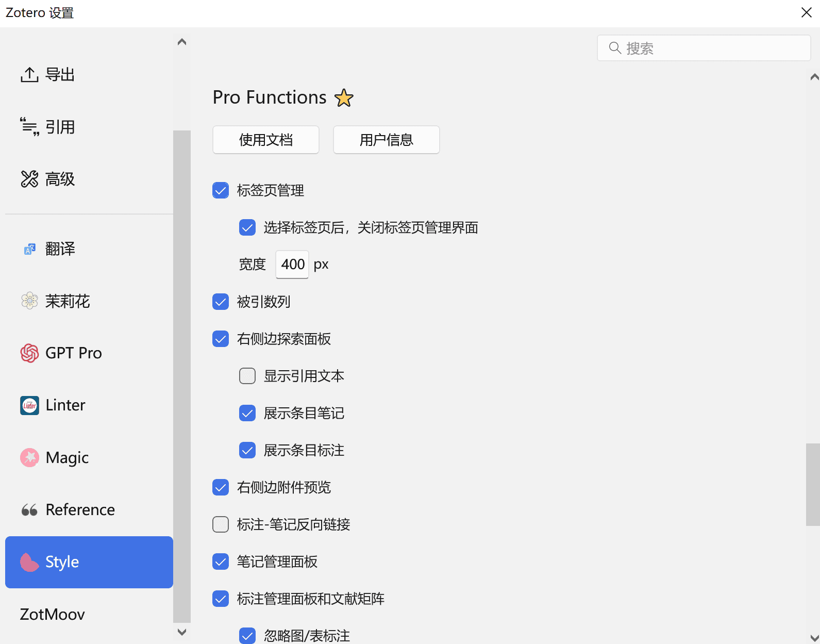This screenshot has height=644, width=820.
Task: Select the Linter settings pane
Action: tap(89, 405)
